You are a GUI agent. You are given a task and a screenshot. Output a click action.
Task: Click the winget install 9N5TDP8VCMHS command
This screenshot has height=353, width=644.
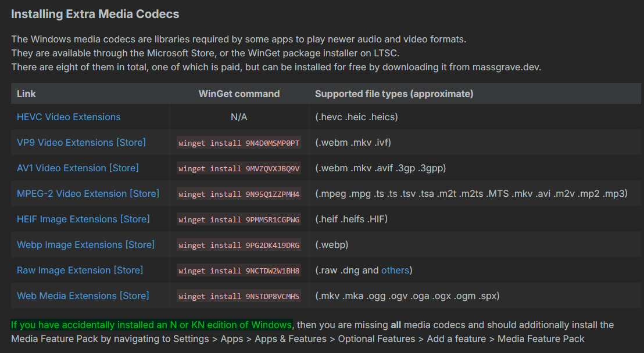239,296
